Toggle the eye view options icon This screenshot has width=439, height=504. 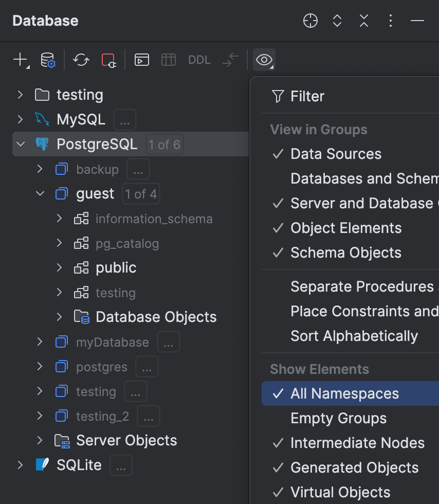[x=264, y=60]
